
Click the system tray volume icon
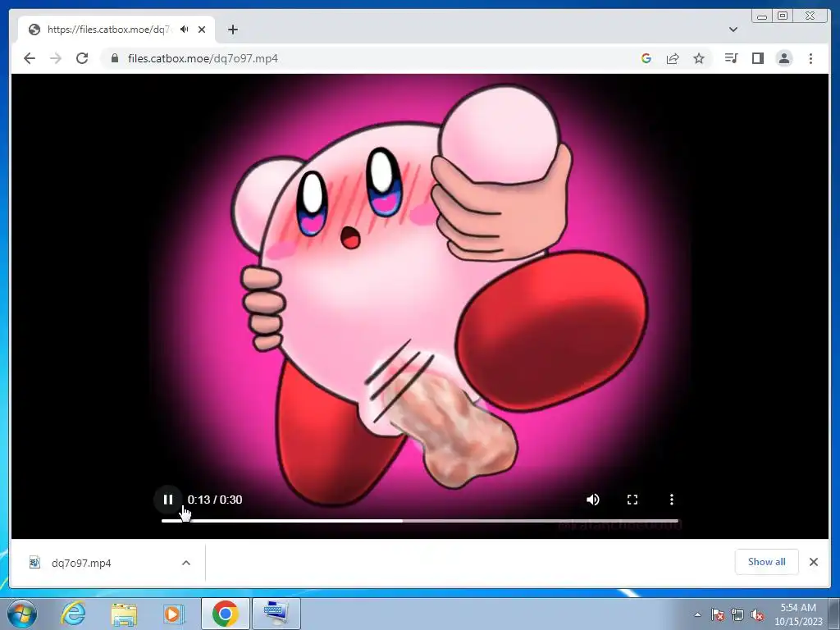[x=757, y=614]
